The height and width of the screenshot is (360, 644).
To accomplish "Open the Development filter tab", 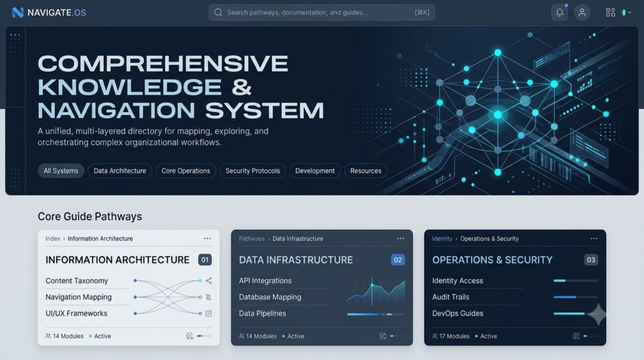I will click(315, 171).
